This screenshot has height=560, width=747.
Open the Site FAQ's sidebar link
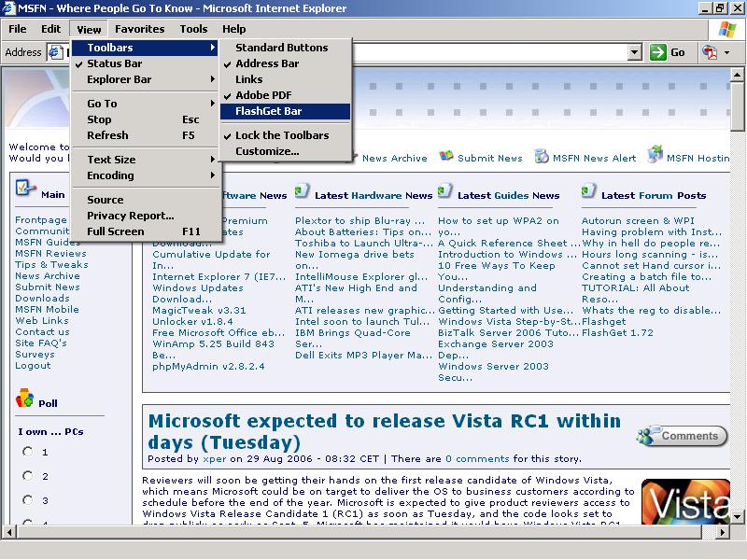[41, 343]
